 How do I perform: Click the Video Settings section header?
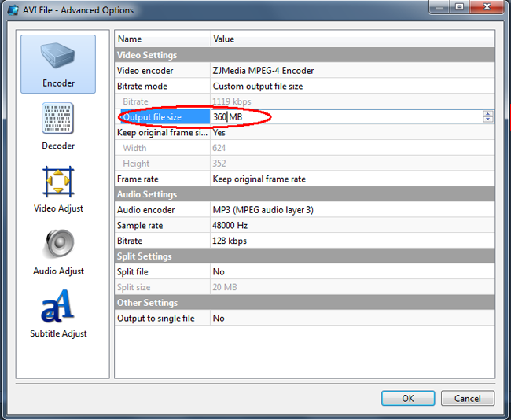[305, 55]
